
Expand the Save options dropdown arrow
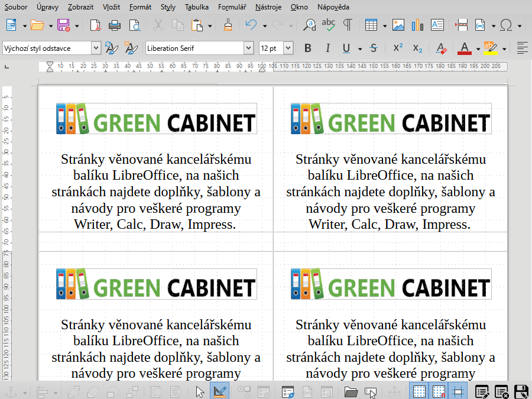click(77, 26)
